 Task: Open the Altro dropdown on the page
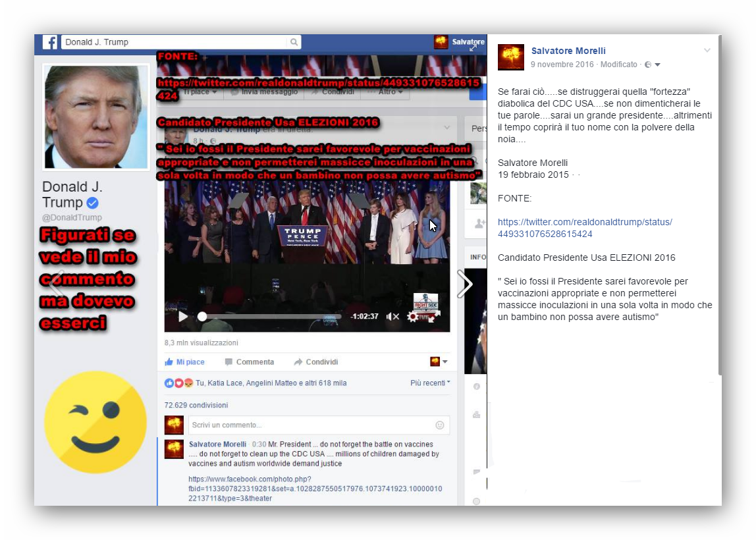(385, 92)
